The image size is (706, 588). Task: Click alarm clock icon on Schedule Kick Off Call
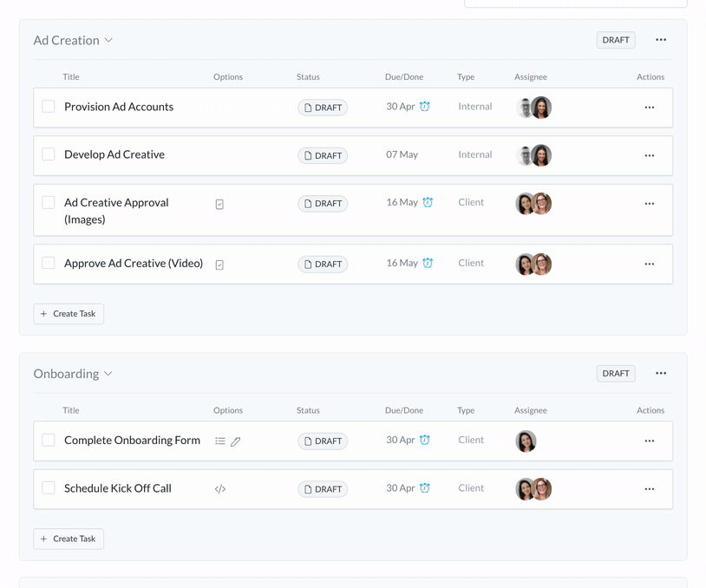(424, 488)
